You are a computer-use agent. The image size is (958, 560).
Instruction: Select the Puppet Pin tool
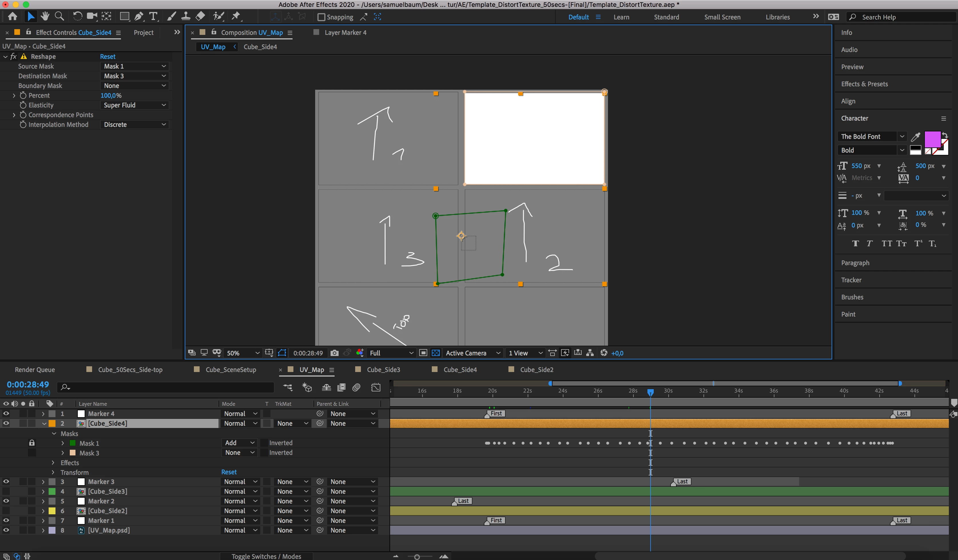click(x=236, y=16)
